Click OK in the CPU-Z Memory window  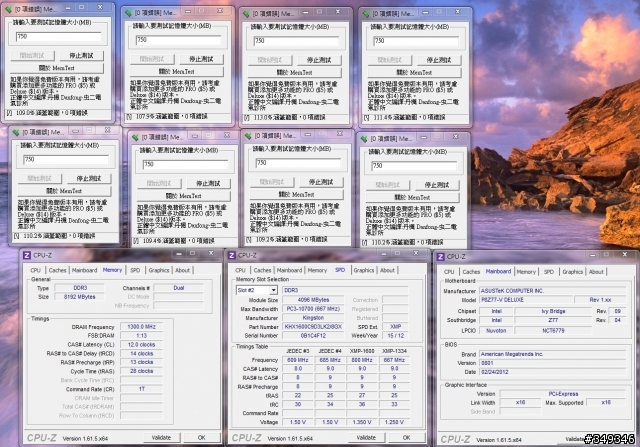[202, 438]
